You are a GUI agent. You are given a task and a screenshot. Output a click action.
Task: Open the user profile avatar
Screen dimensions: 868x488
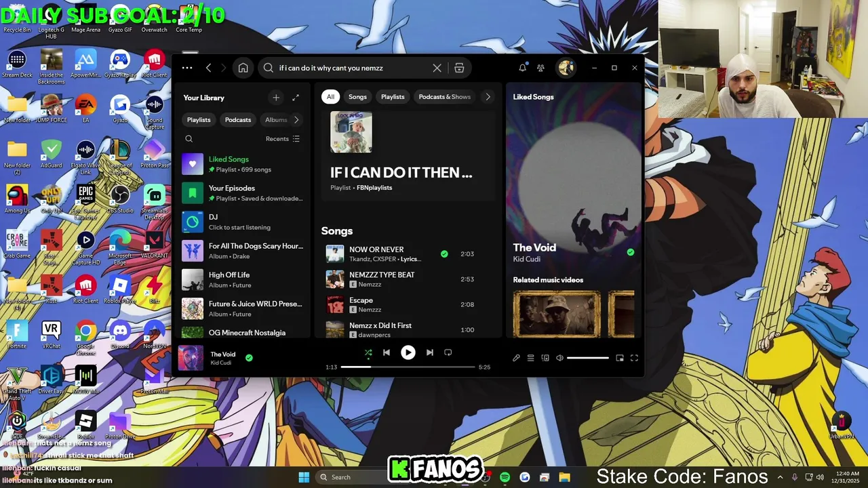[566, 68]
